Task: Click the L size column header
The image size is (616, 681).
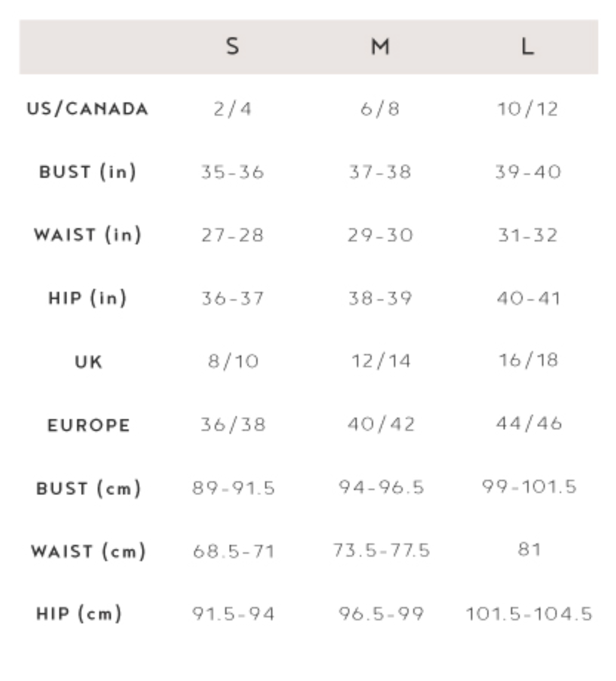Action: pyautogui.click(x=527, y=46)
